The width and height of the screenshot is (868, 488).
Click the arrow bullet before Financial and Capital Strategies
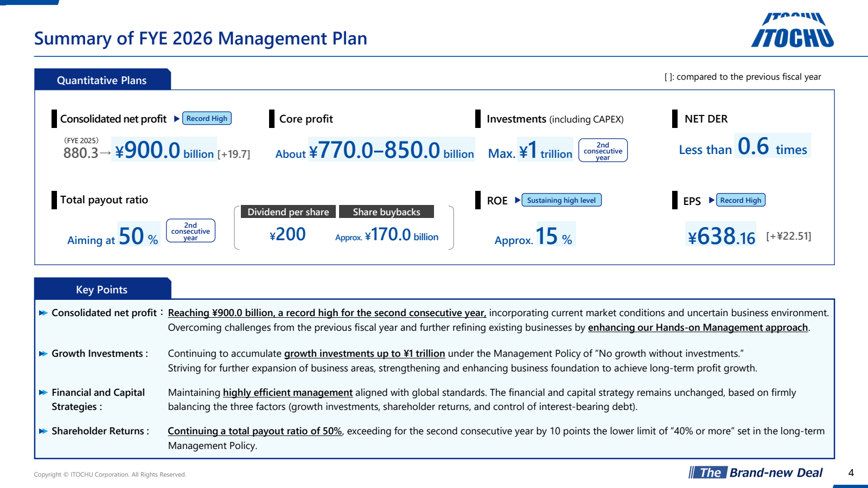[43, 393]
